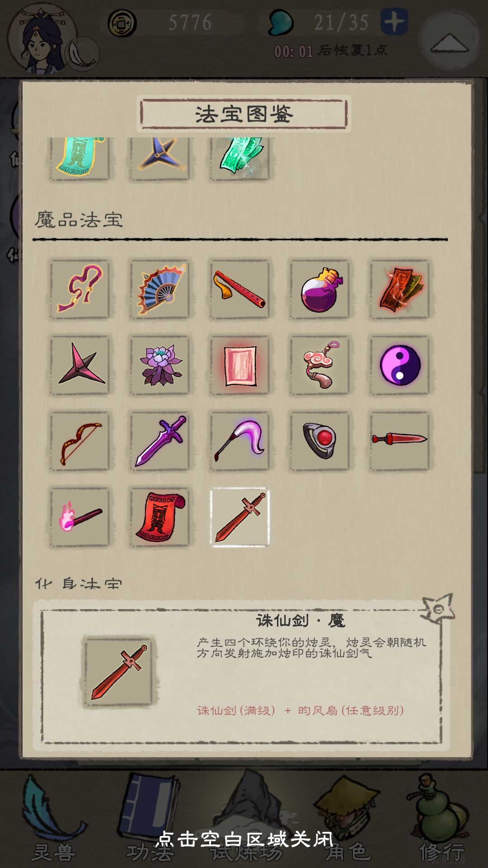The image size is (488, 868).
Task: Select the red jeweled ring artifact
Action: [x=320, y=441]
